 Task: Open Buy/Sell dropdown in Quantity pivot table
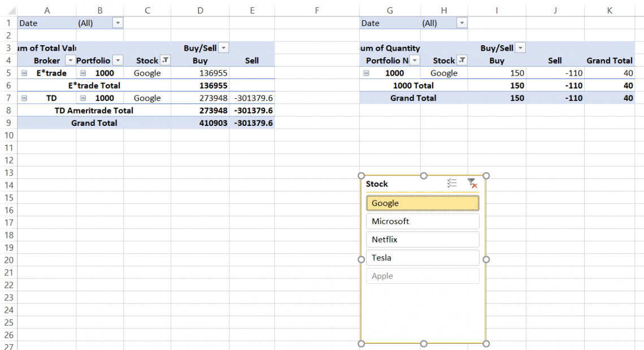[x=520, y=48]
